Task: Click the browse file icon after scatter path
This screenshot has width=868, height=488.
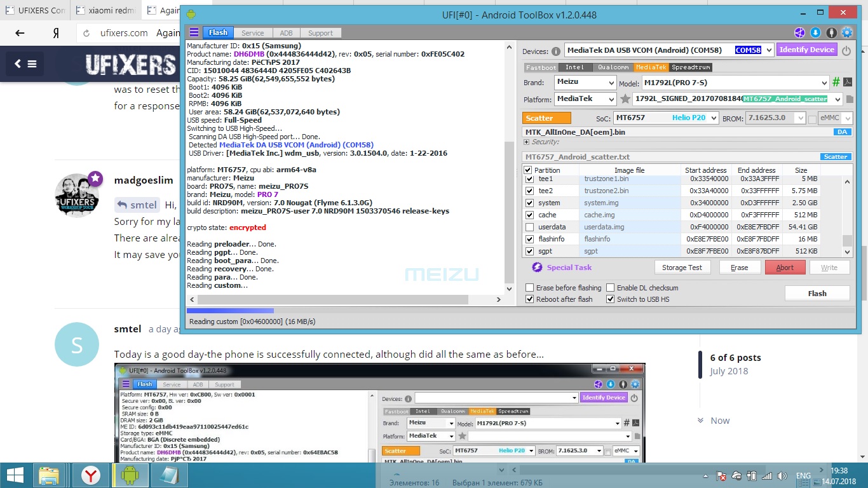Action: tap(850, 99)
